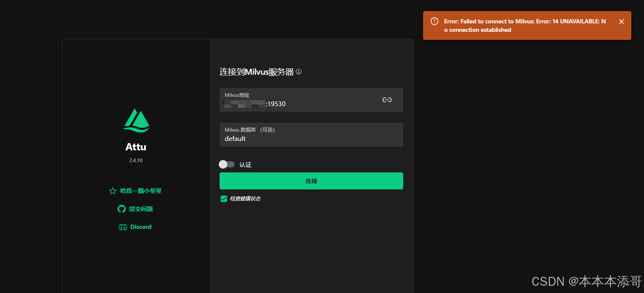Dismiss the error notification with the X
Viewport: 644px width, 293px height.
pos(622,22)
